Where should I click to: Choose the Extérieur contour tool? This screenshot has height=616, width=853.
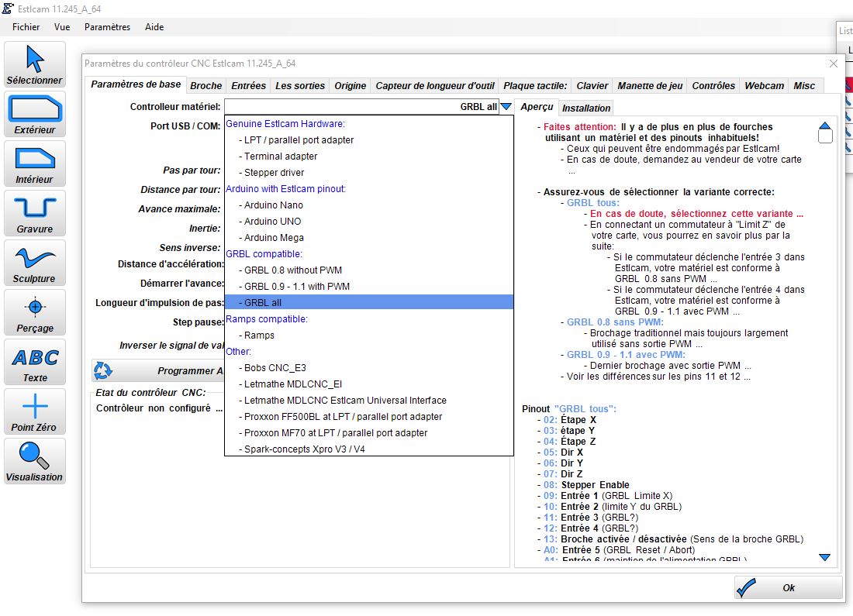click(x=35, y=115)
